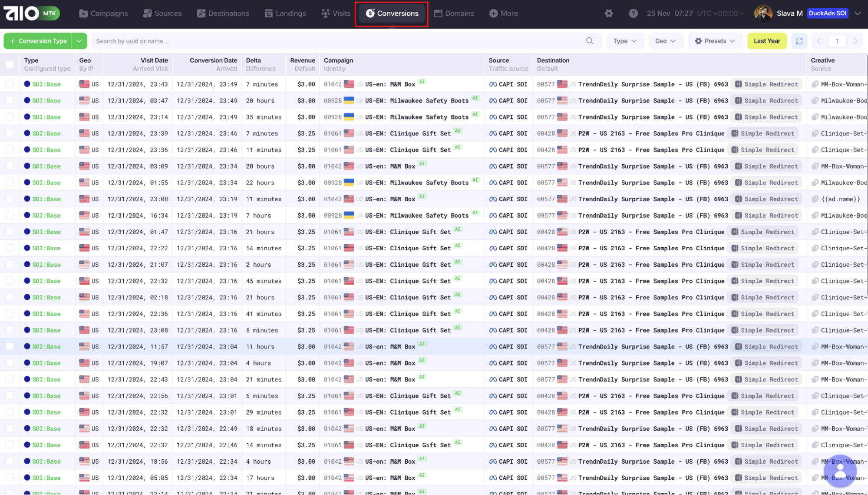Click the search magnifier icon
Image resolution: width=868 pixels, height=495 pixels.
pyautogui.click(x=589, y=41)
